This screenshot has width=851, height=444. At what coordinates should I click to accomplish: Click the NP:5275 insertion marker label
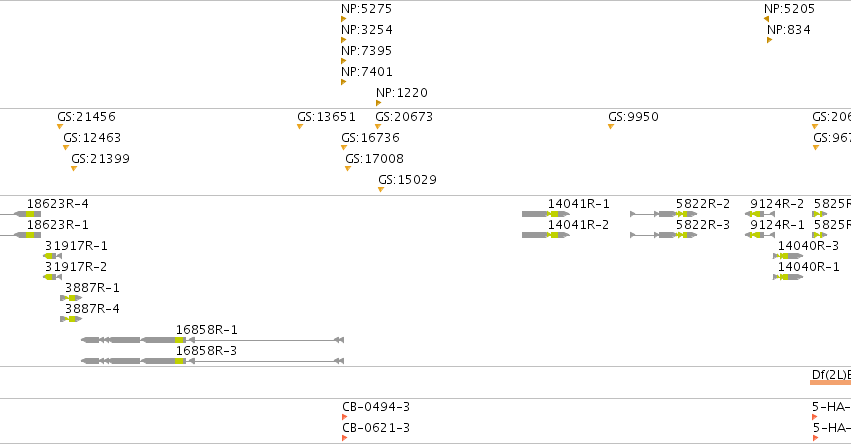click(x=366, y=9)
